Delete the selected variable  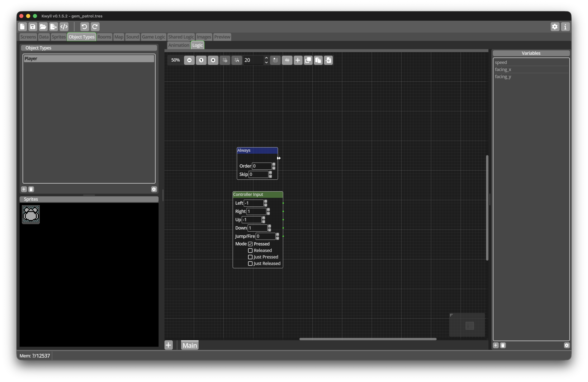click(503, 345)
